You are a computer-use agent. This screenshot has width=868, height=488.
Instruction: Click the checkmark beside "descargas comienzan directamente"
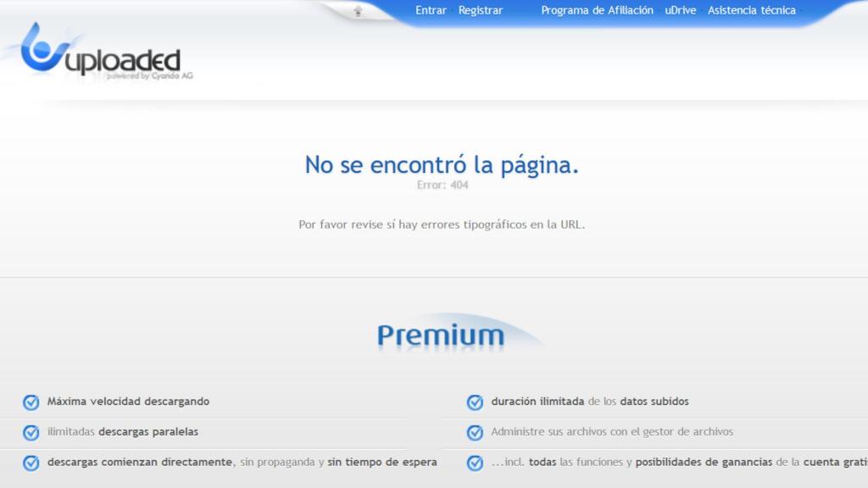[29, 462]
